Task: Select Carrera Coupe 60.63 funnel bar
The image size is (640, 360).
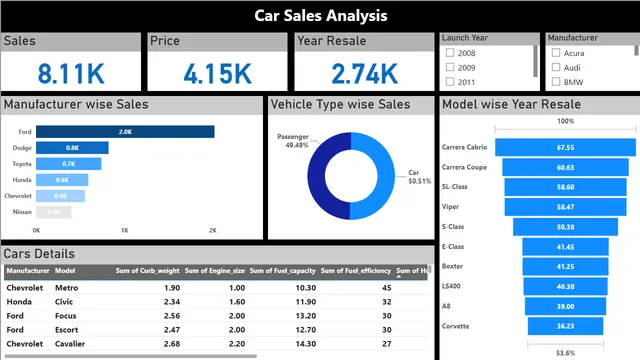Action: click(565, 167)
